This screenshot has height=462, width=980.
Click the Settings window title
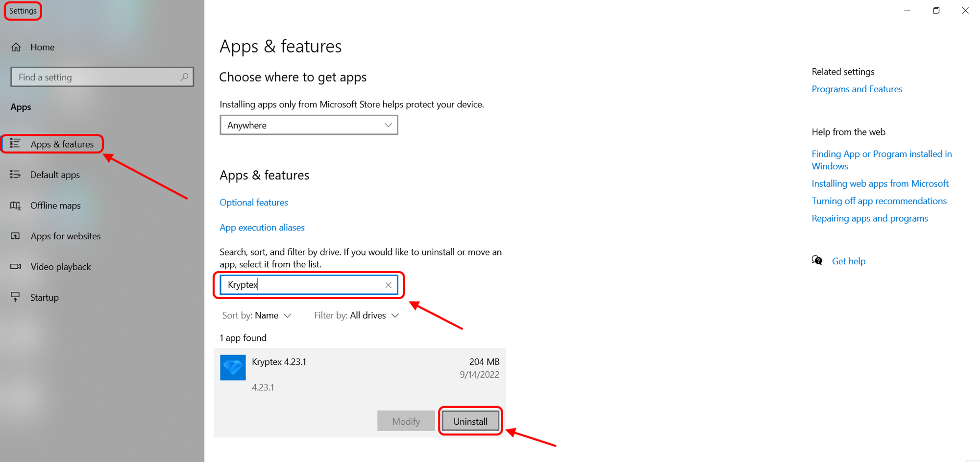pyautogui.click(x=23, y=11)
